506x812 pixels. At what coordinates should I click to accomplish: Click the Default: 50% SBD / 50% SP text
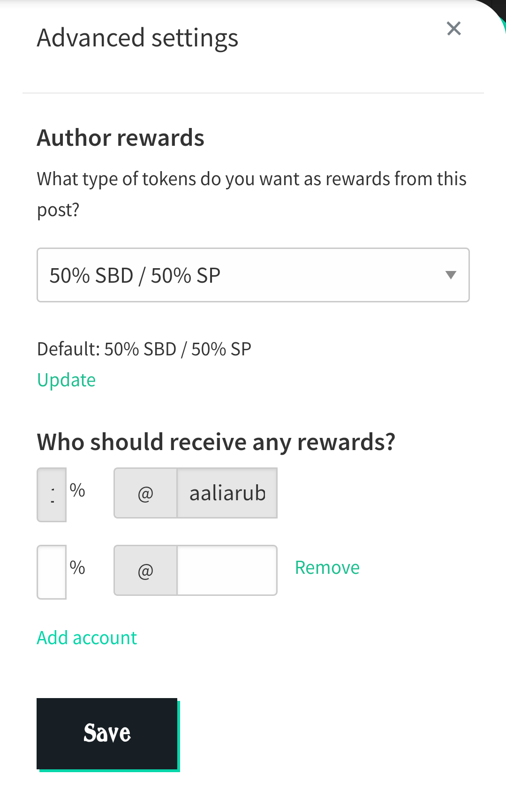pos(144,349)
